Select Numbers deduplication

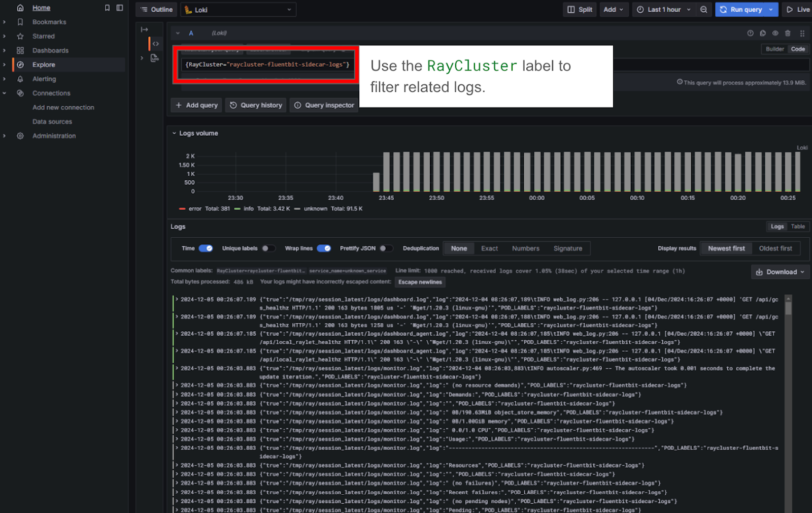(x=525, y=248)
